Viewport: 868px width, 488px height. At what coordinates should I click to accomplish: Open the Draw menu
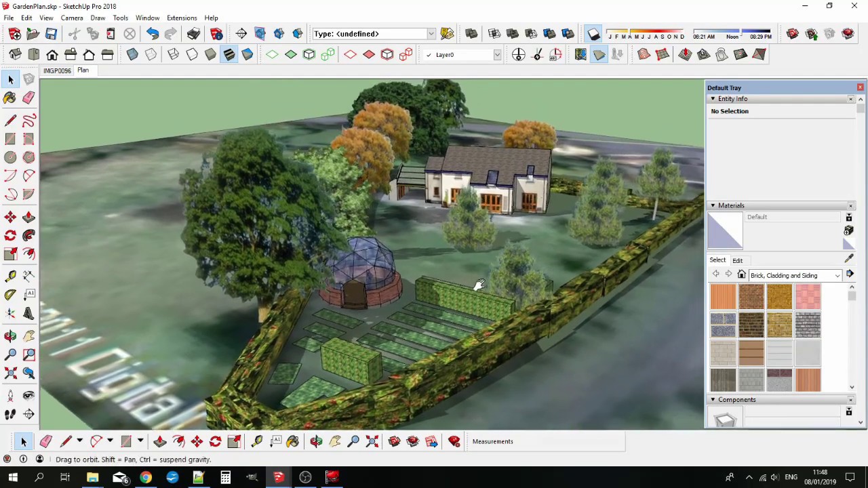click(x=98, y=18)
